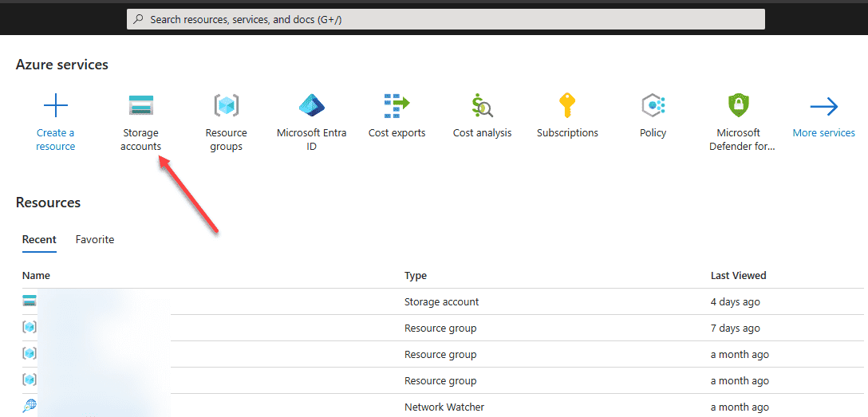Open the Cost analysis icon

click(482, 105)
